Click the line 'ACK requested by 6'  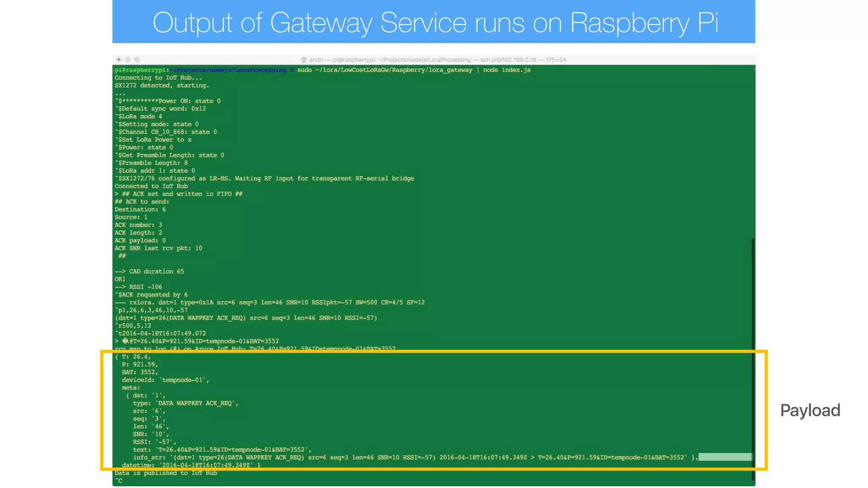[x=151, y=295]
